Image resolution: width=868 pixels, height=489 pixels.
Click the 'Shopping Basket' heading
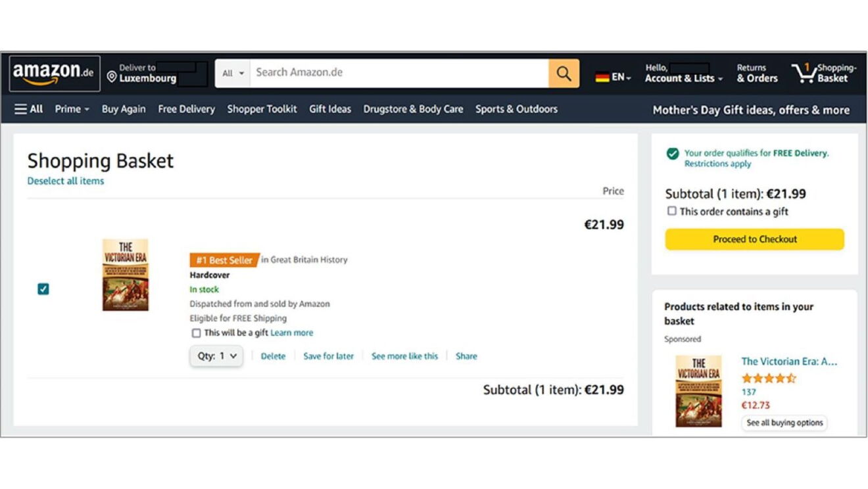[101, 161]
